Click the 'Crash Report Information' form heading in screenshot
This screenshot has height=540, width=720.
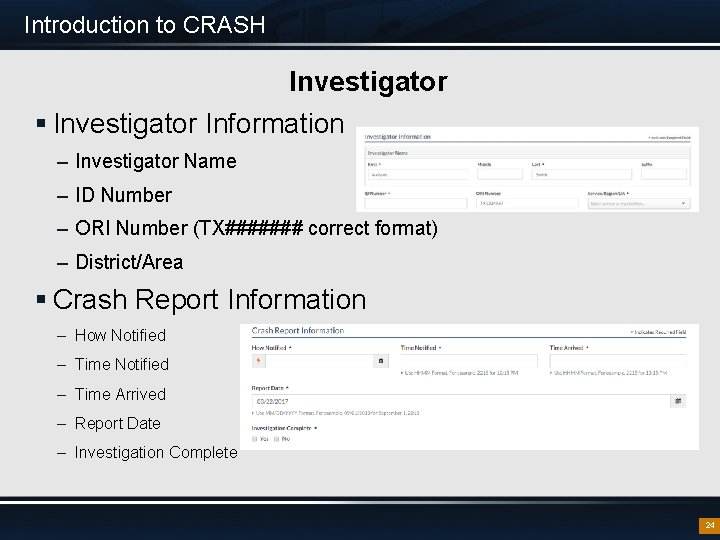tap(298, 331)
